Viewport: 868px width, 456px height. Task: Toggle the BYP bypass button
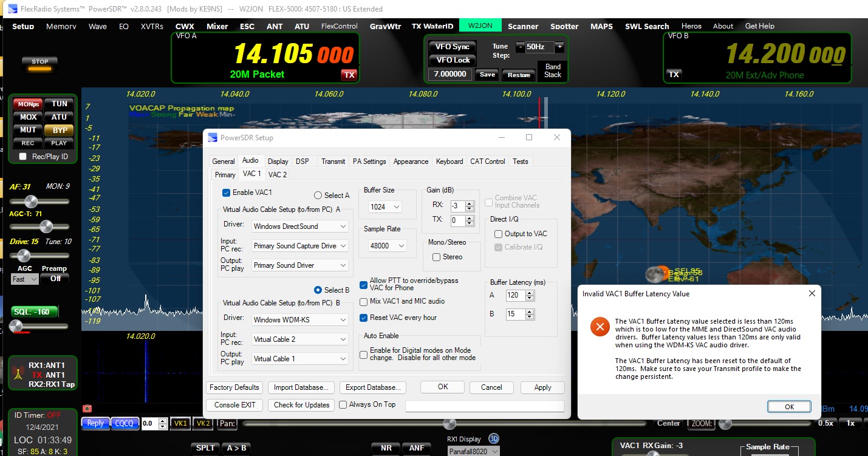59,130
